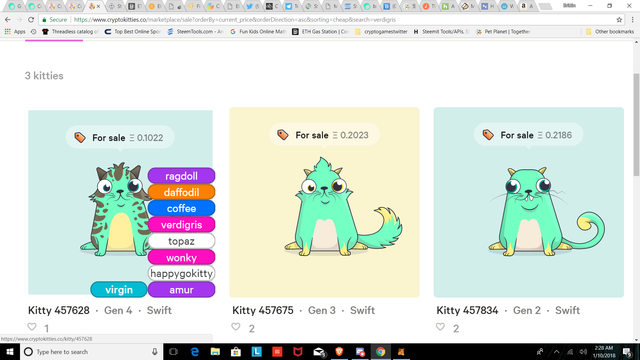
Task: Open the Chrome menu with three dots
Action: point(633,20)
